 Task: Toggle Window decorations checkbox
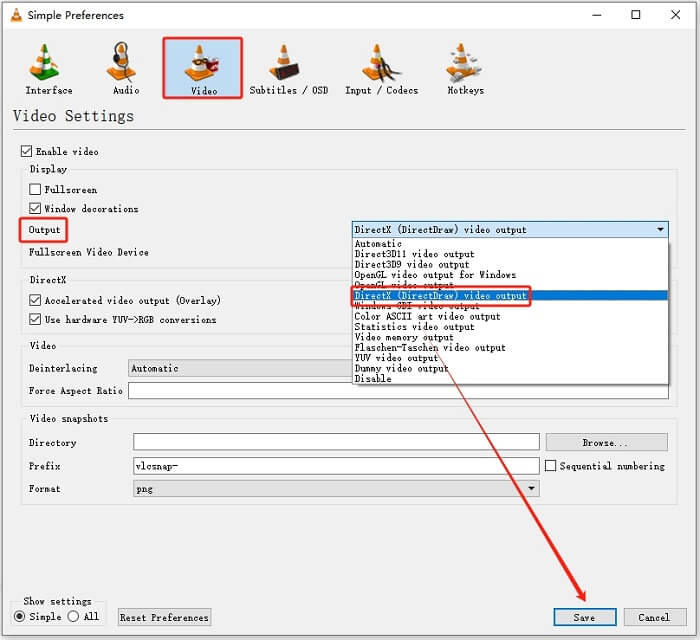(35, 208)
